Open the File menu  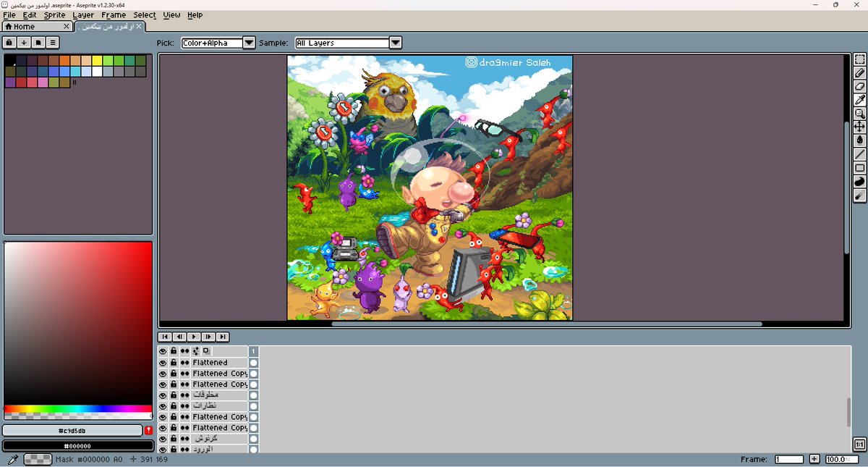click(x=9, y=14)
